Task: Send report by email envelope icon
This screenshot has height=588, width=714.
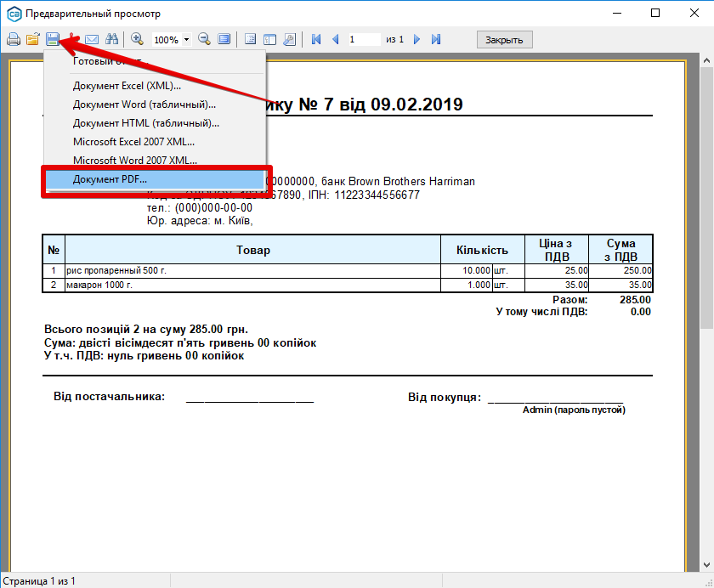Action: click(x=92, y=40)
